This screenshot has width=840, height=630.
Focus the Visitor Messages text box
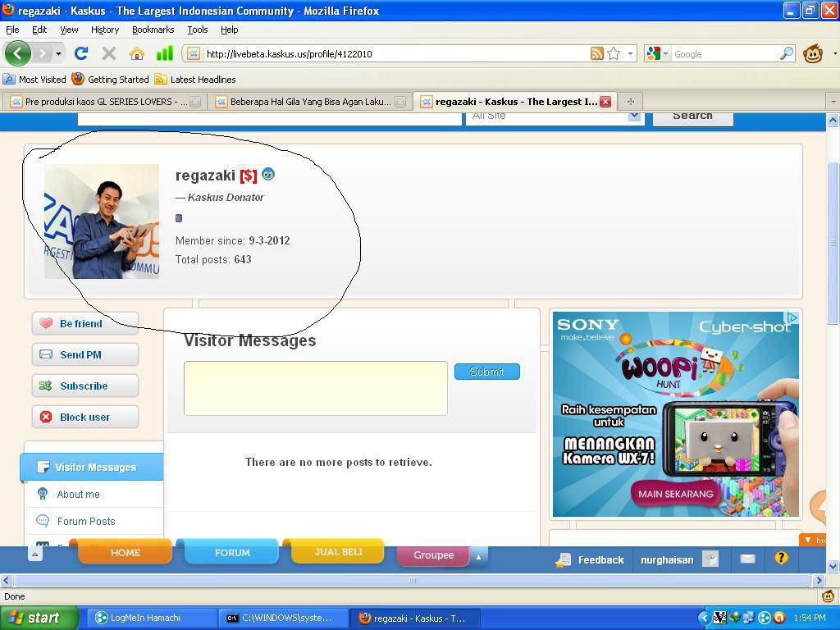[x=316, y=388]
